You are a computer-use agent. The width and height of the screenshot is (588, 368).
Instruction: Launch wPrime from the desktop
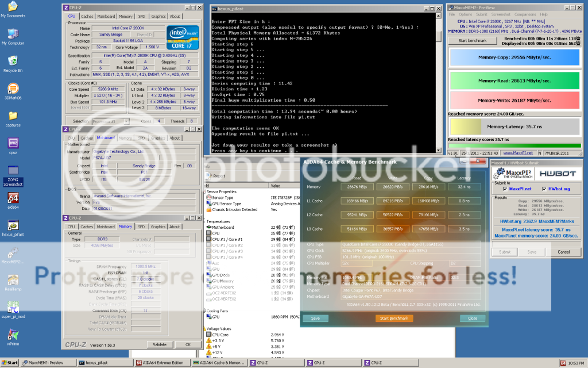click(x=13, y=337)
